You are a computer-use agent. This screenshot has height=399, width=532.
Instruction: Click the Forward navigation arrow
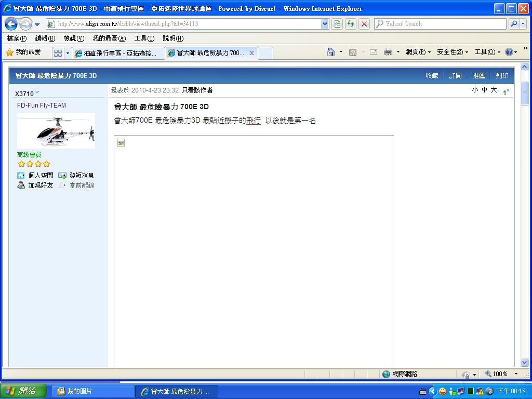click(25, 24)
